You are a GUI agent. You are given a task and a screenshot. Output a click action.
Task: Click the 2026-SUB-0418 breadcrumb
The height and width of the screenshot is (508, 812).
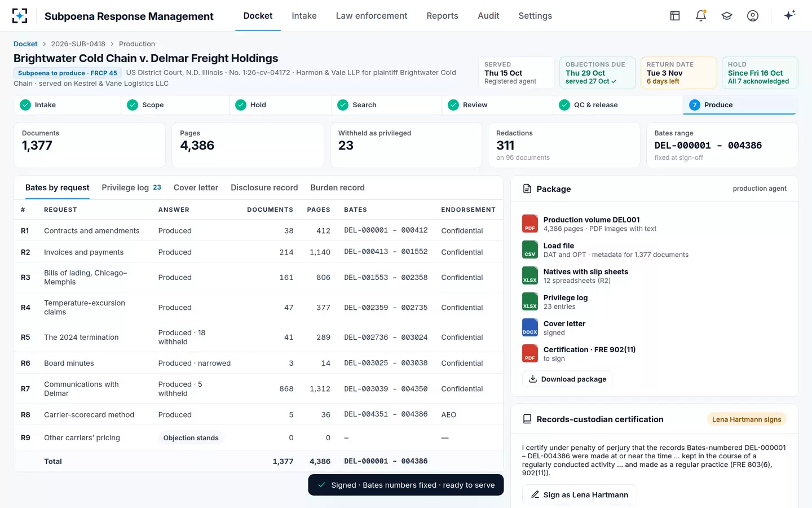click(78, 44)
